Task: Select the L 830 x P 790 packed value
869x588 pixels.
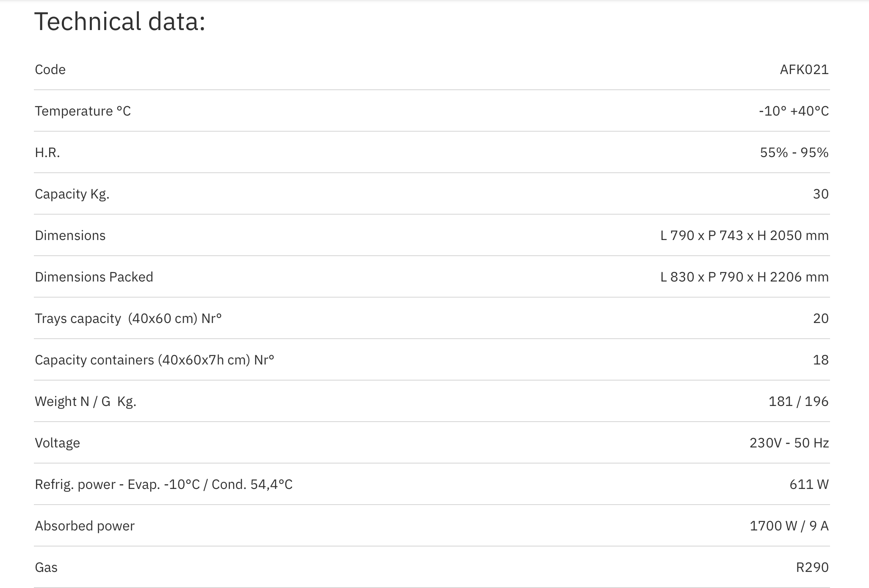Action: (744, 277)
